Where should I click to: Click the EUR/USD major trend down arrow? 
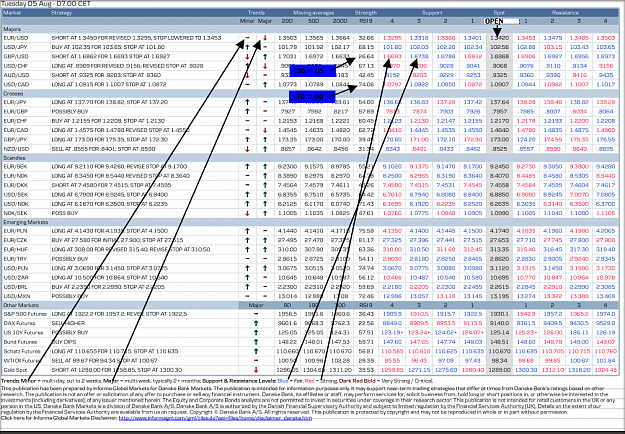(x=265, y=38)
